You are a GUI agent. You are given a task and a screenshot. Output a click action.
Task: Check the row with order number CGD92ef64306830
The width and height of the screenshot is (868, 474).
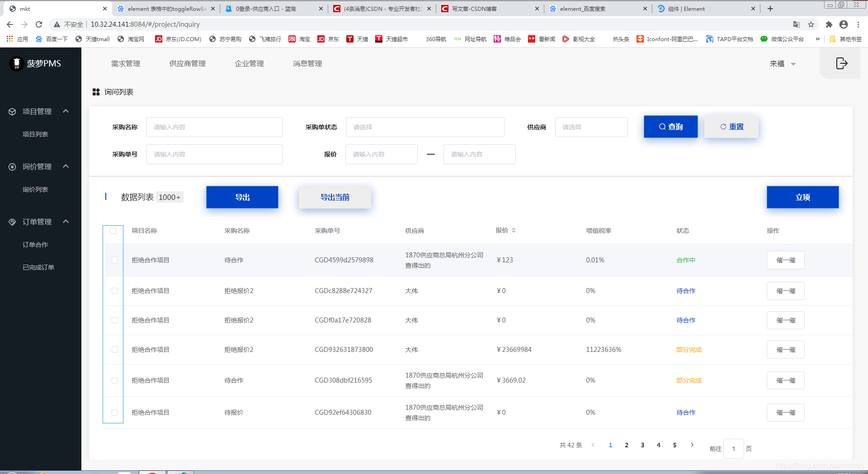(115, 412)
